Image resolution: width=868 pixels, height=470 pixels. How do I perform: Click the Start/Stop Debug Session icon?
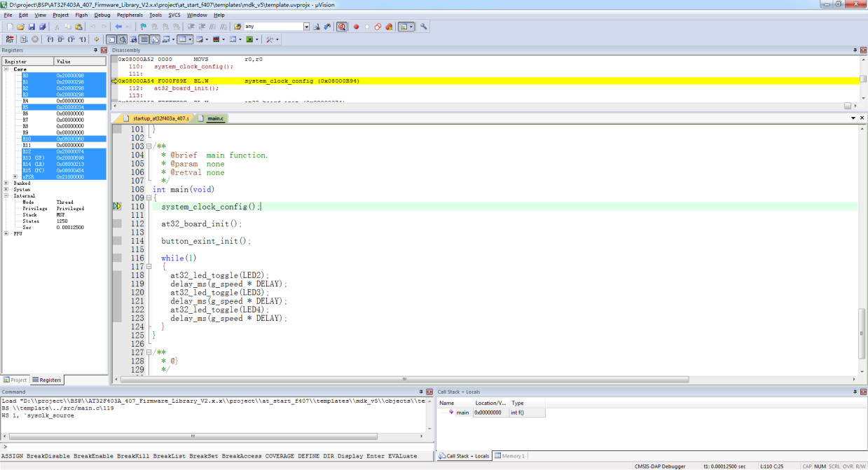point(341,27)
